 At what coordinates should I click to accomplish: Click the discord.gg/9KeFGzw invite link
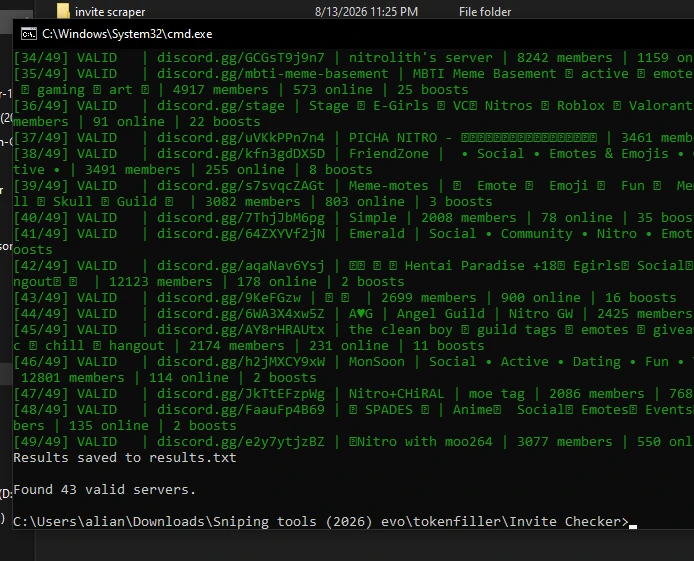228,298
